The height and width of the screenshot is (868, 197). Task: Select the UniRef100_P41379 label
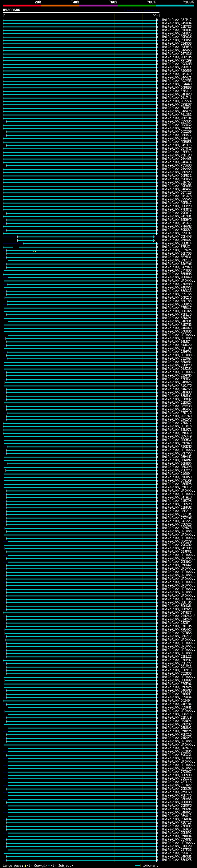[176, 74]
